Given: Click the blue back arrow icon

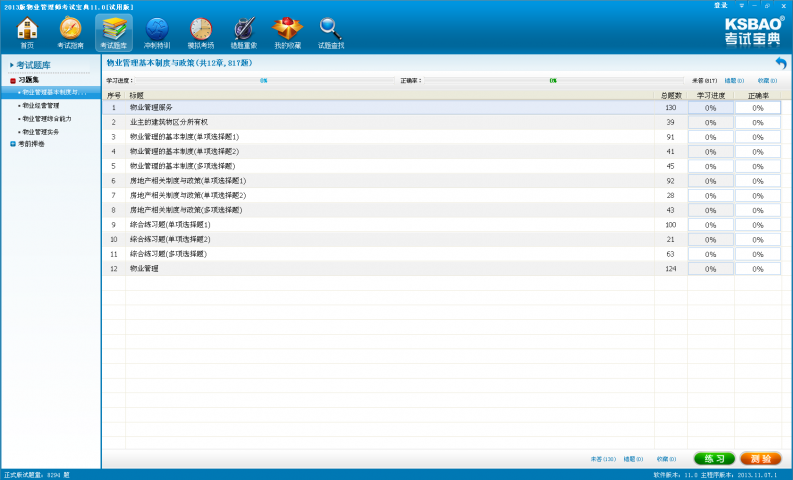Looking at the screenshot, I should coord(780,63).
